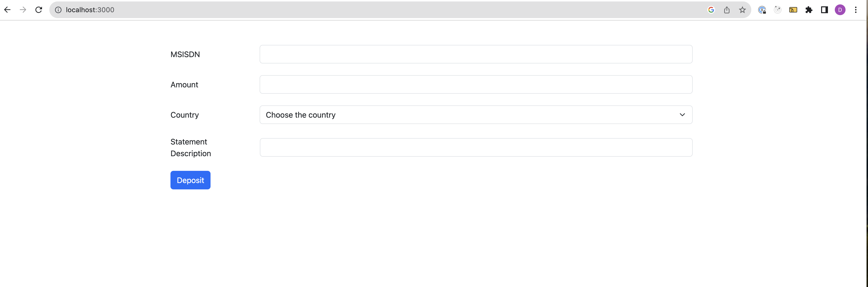Click into the Amount field
868x287 pixels.
476,84
